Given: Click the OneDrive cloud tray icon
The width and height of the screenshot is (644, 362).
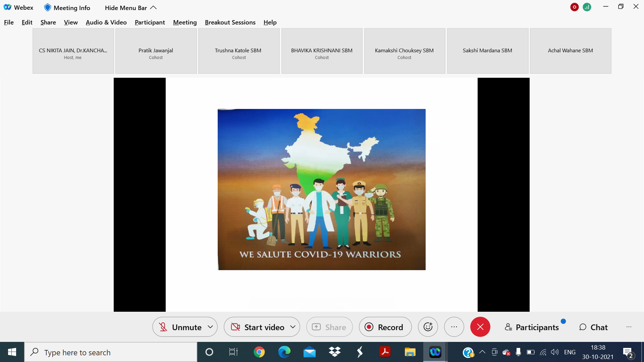Looking at the screenshot, I should 506,352.
